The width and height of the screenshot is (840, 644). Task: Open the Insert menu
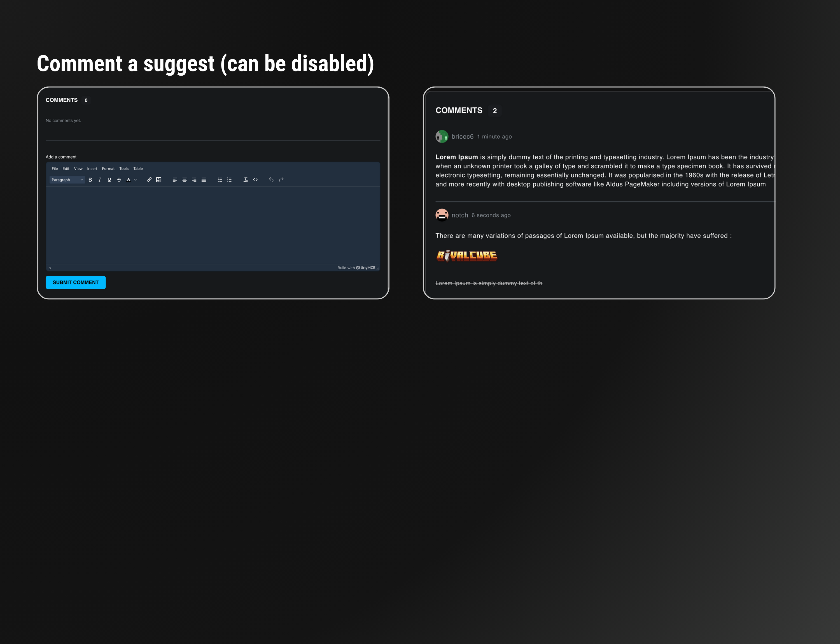point(92,169)
